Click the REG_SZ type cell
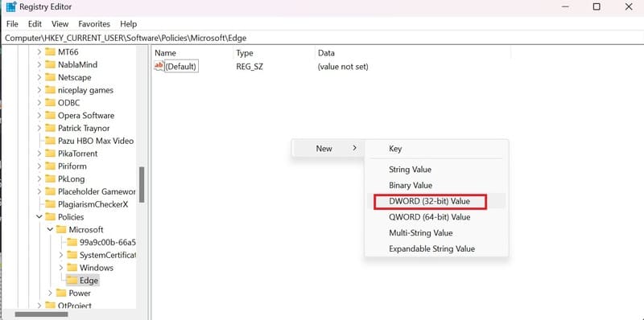 [250, 66]
